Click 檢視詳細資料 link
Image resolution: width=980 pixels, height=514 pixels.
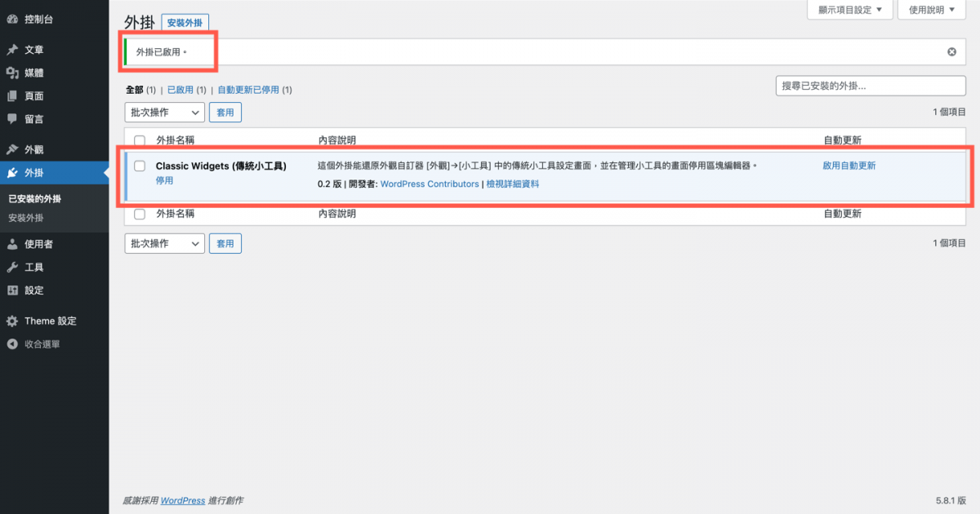[513, 184]
